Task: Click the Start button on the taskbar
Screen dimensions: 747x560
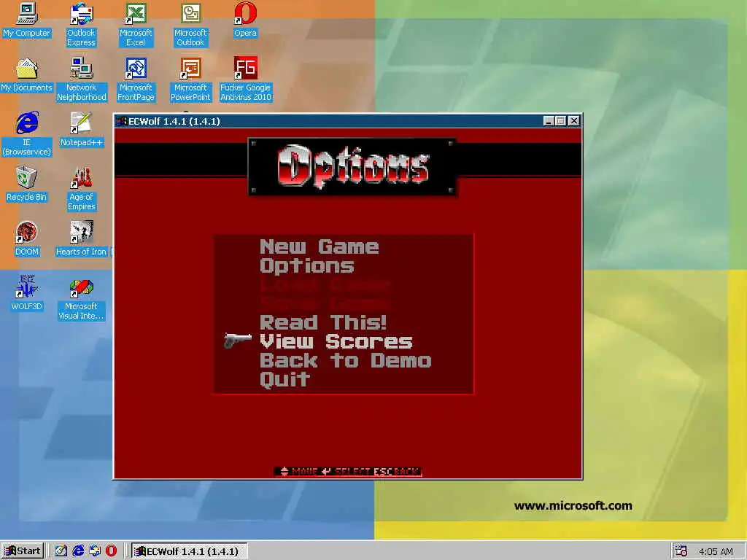Action: tap(23, 551)
